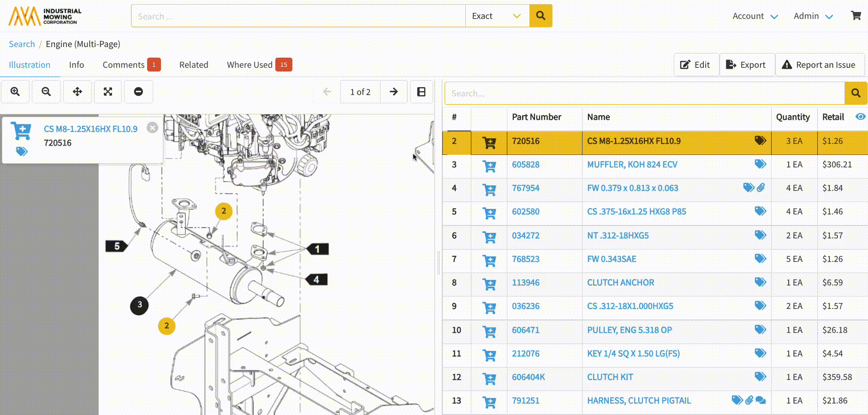
Task: Expand the Account menu
Action: click(755, 16)
